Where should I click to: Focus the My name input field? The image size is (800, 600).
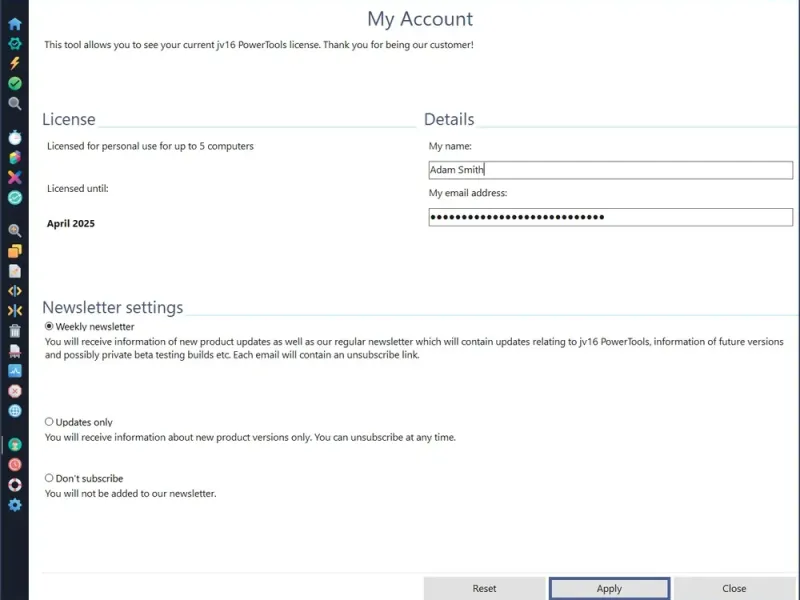pyautogui.click(x=611, y=170)
